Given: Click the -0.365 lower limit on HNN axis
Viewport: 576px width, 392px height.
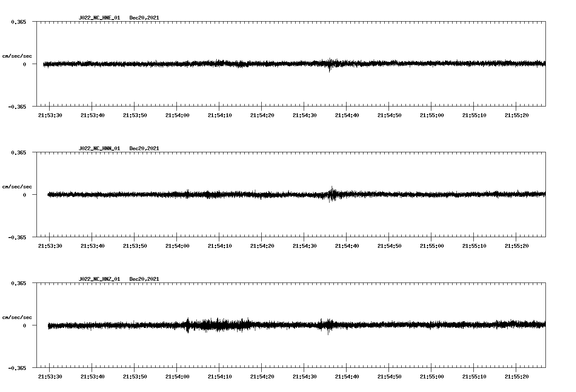Looking at the screenshot, I should [17, 237].
